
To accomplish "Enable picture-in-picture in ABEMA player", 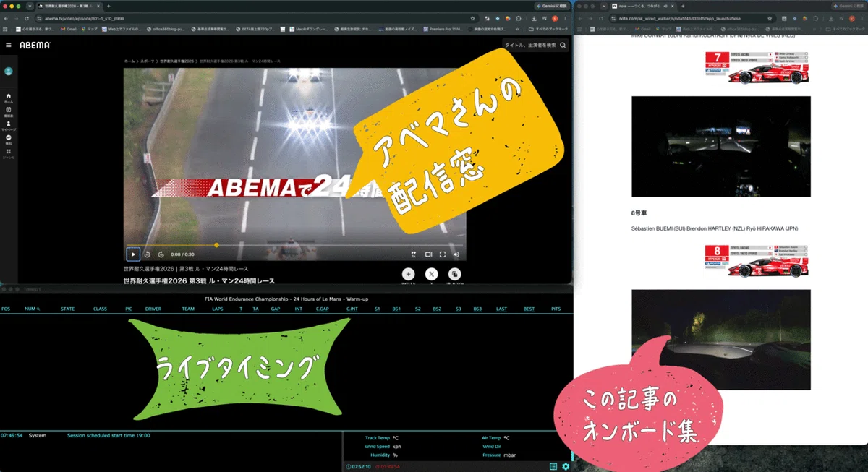I will 428,254.
